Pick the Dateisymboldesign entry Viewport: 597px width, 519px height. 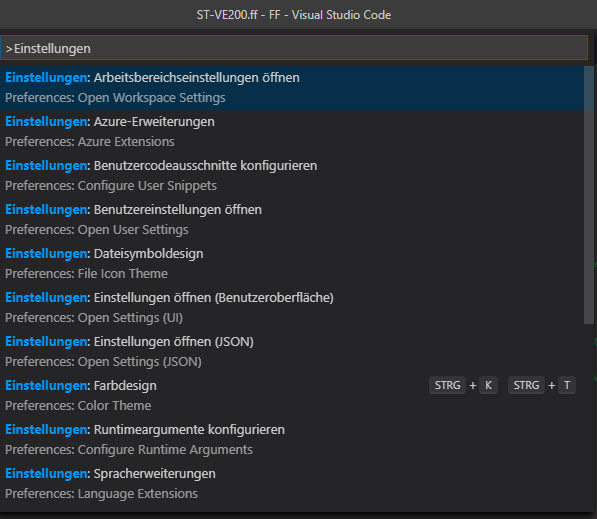[x=292, y=263]
